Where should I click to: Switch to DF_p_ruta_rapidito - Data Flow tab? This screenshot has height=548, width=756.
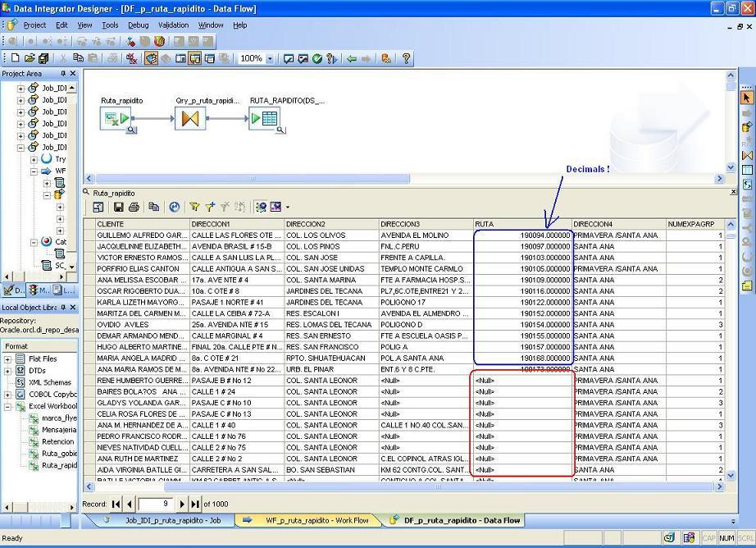(x=456, y=520)
